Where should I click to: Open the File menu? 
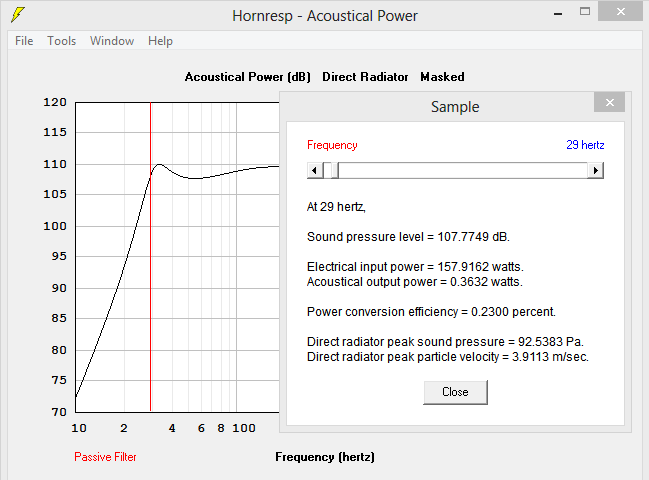point(24,41)
